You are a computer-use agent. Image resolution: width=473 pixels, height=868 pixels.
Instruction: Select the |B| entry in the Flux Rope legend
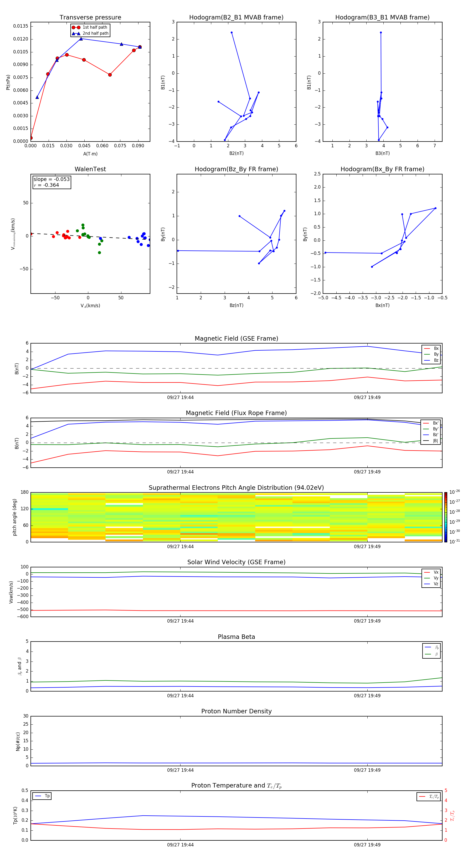click(431, 441)
